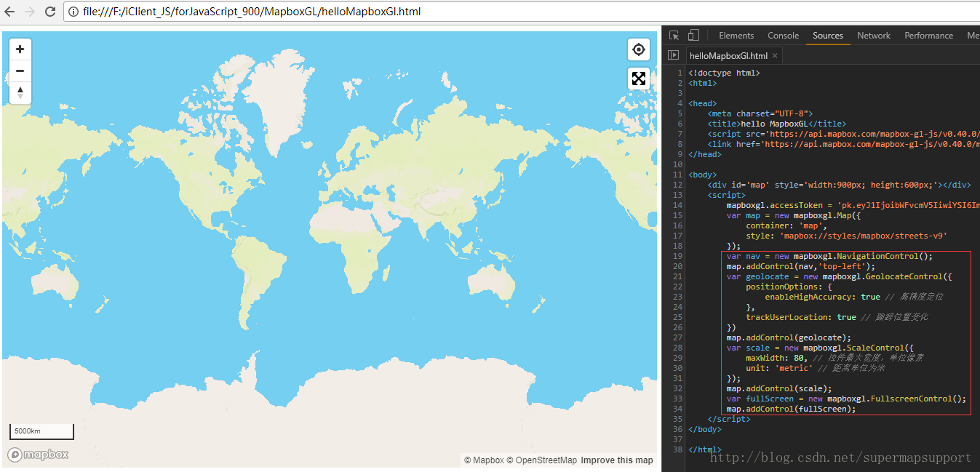The width and height of the screenshot is (980, 472).
Task: Click the code line 'map.addControl(scale);'
Action: tap(779, 388)
